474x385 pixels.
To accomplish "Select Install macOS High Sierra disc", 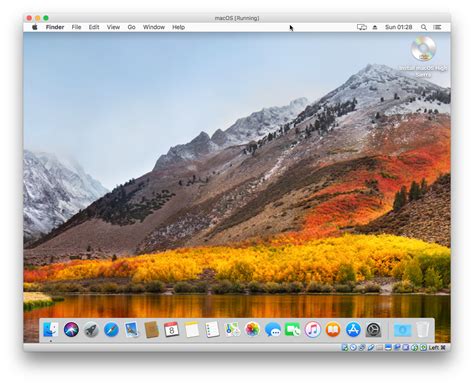I will (x=423, y=57).
